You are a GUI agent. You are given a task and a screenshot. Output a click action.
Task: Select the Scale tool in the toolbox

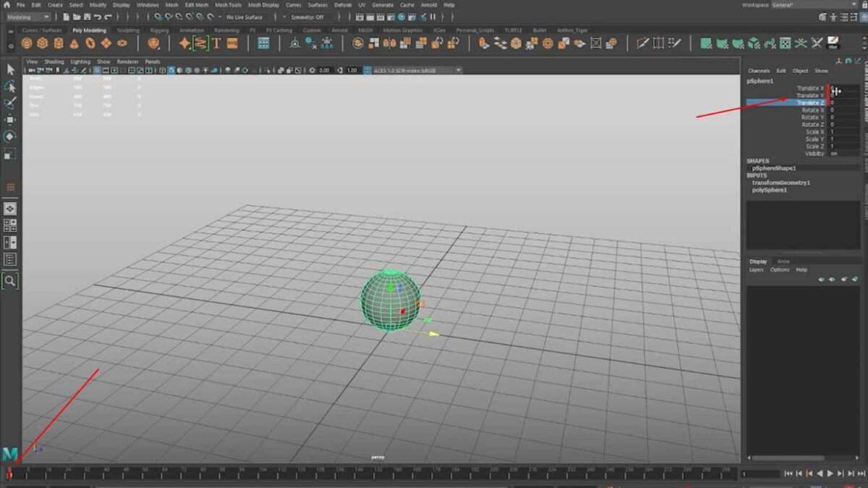coord(11,153)
